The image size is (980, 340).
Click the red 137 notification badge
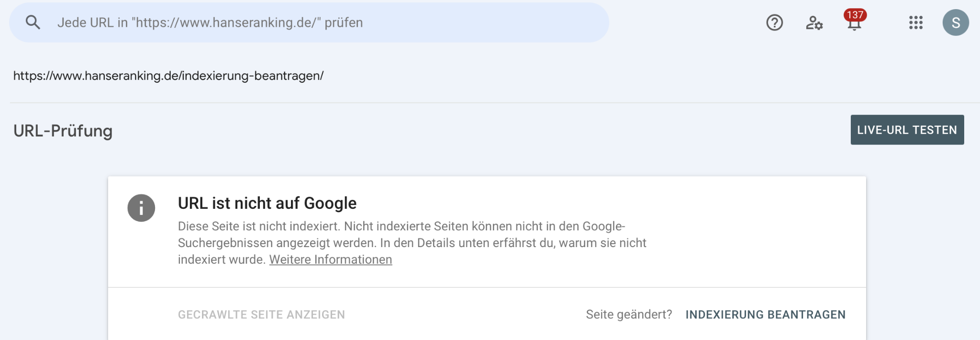(x=855, y=15)
